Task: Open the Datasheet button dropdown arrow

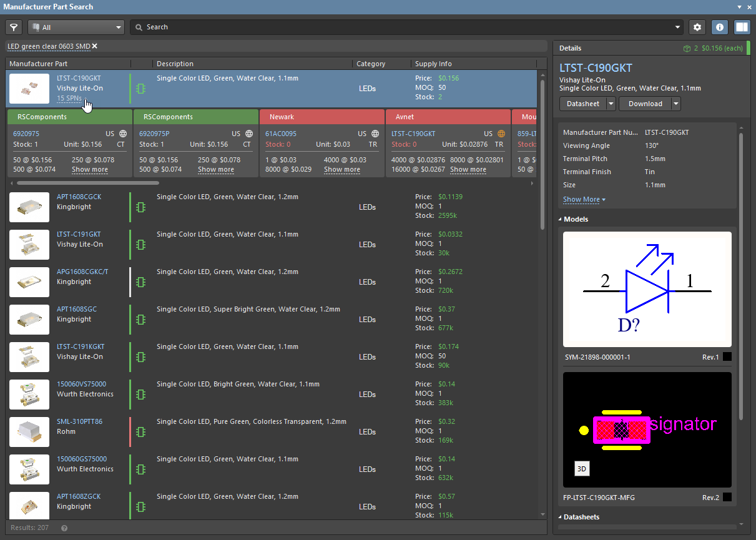Action: pos(611,104)
